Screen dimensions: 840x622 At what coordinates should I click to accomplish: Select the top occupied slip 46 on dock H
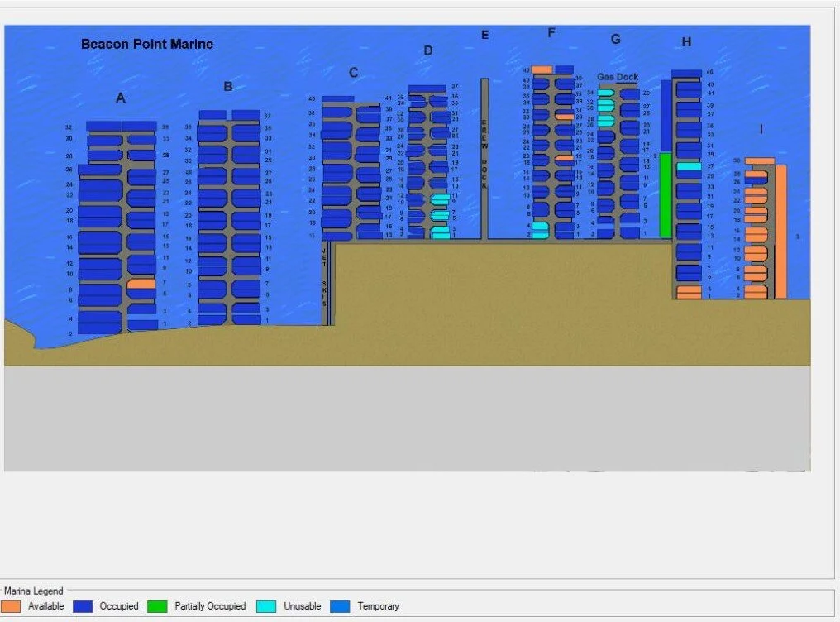[686, 74]
